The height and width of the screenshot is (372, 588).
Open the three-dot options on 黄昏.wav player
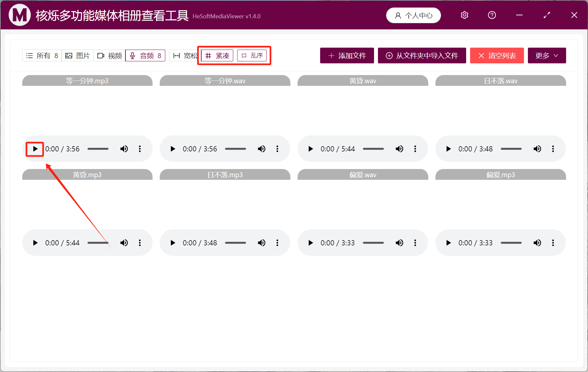coord(415,149)
